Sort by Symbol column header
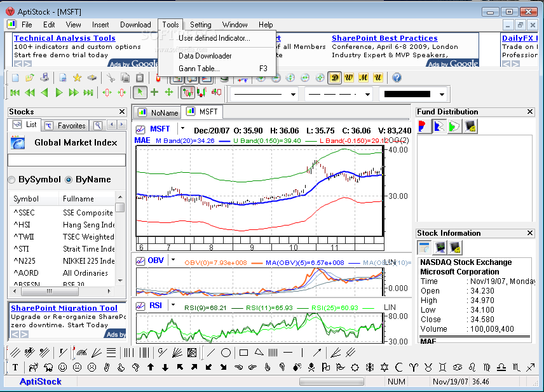Screen dimensions: 544x392 34,199
